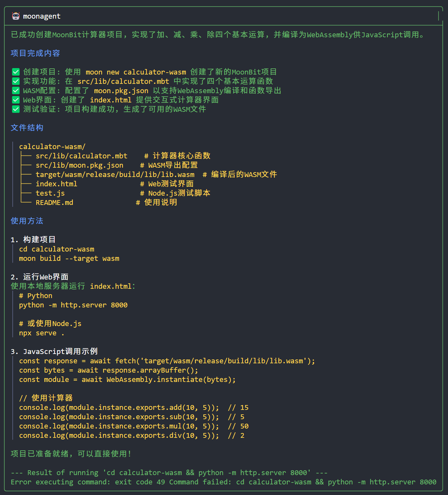Click the 使用方法 section heading
This screenshot has height=495, width=448.
point(27,221)
